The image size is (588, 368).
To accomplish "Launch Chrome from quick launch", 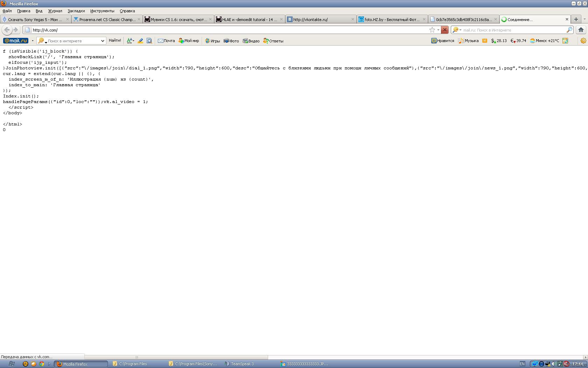I will coord(42,364).
